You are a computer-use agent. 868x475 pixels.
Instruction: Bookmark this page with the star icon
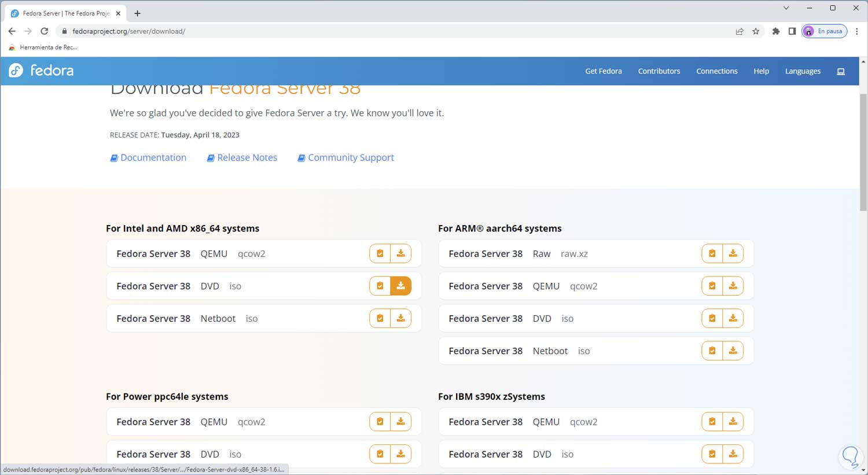[x=756, y=31]
